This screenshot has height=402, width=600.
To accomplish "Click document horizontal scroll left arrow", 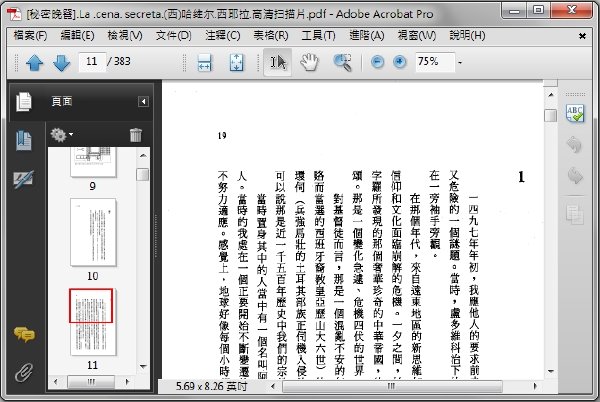I will click(x=273, y=386).
